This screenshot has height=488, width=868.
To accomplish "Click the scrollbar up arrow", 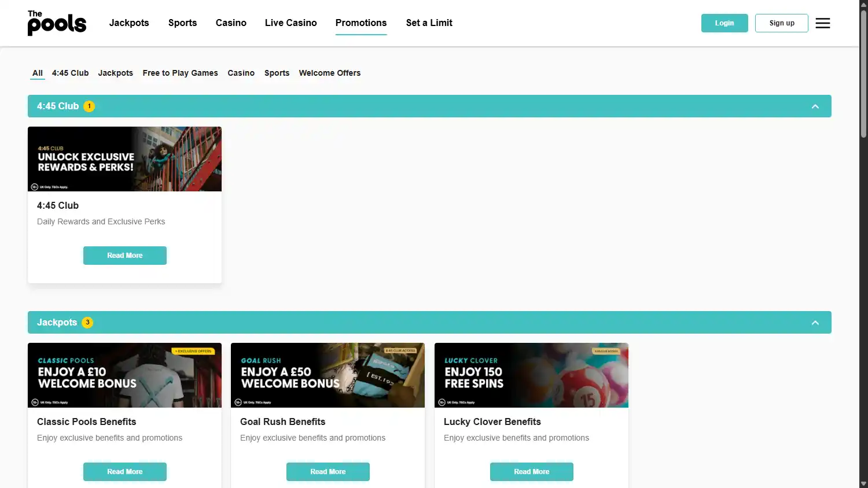I will click(863, 5).
